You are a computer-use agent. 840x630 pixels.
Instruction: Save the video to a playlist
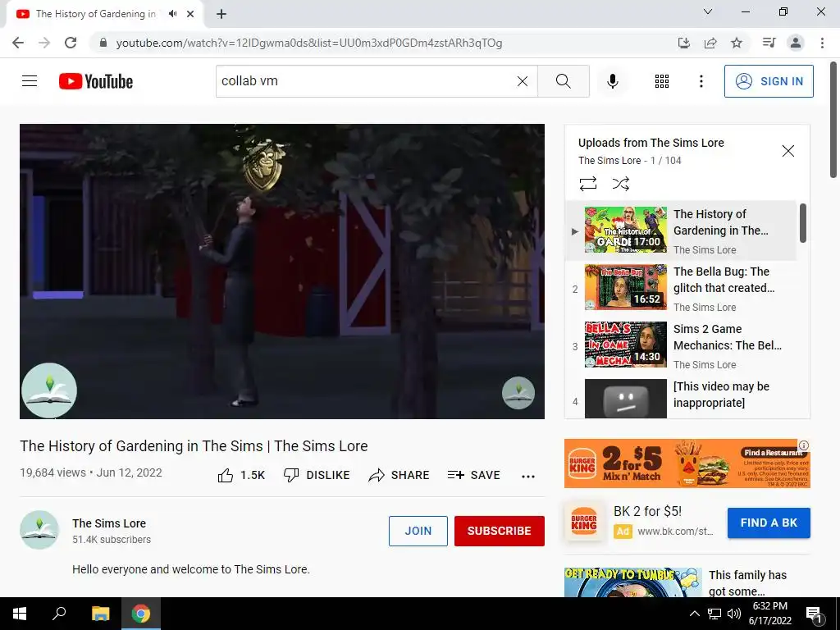pos(473,475)
